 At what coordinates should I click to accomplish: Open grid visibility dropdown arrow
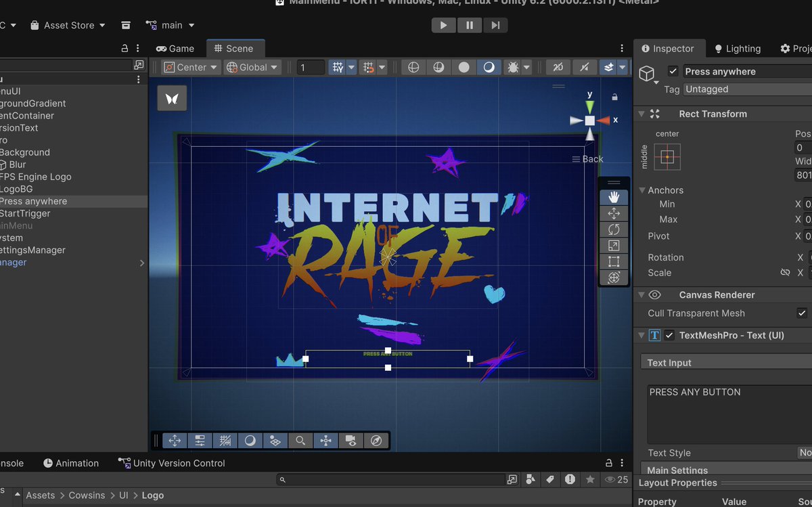pos(351,67)
